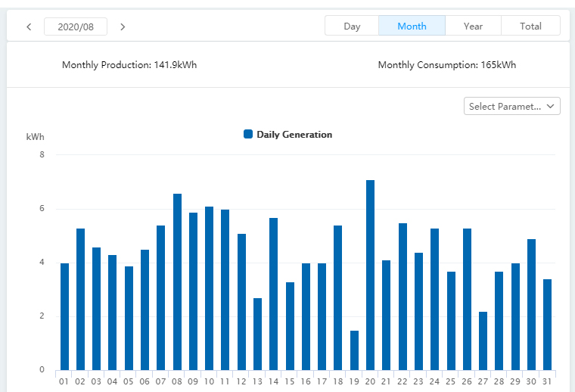Click the shortest bar for day 19
This screenshot has height=392, width=575.
tap(354, 350)
